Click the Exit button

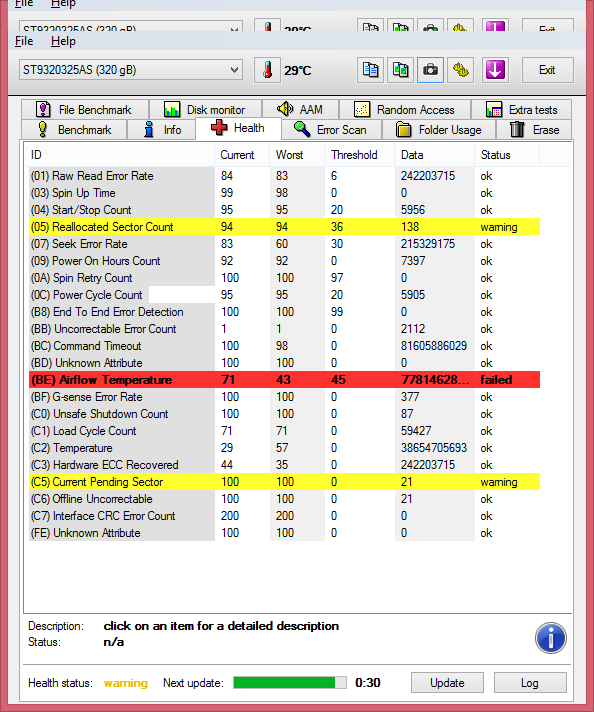[x=547, y=70]
